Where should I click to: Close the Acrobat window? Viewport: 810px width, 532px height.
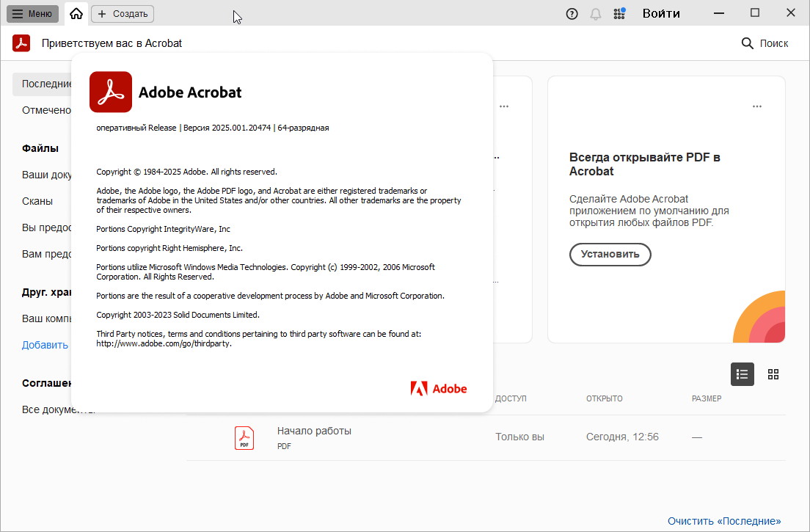(x=790, y=13)
